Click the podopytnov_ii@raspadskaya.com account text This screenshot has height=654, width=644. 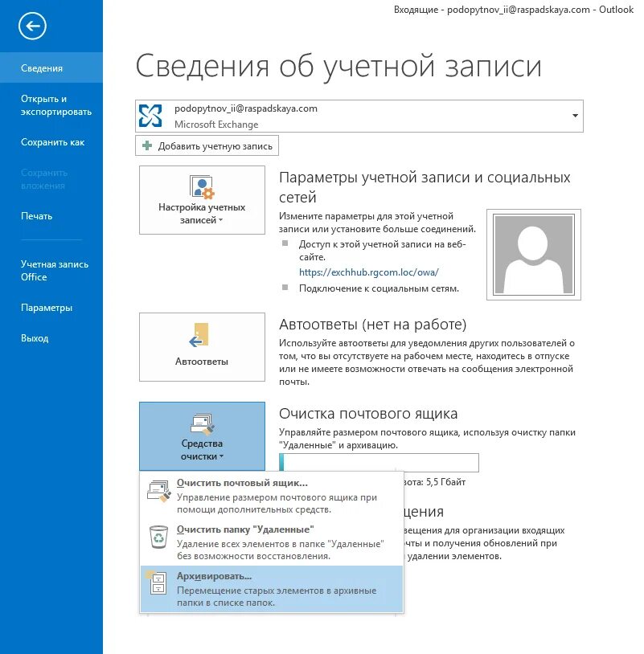246,108
